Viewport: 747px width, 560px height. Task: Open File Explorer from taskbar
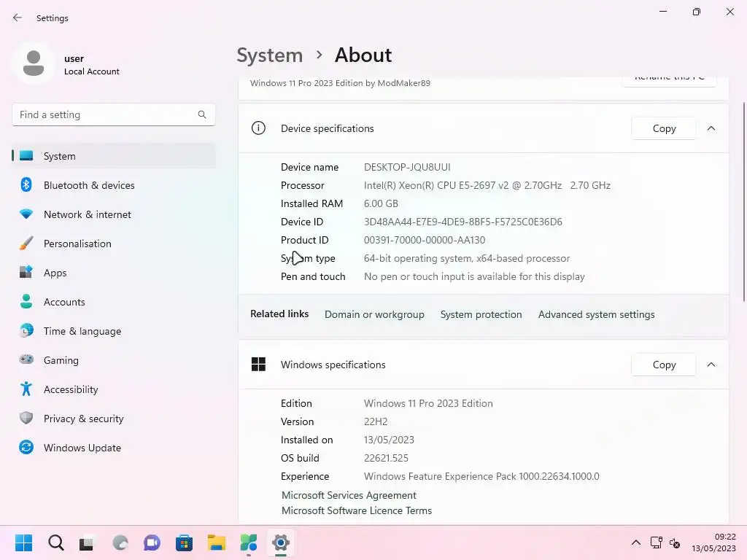216,542
